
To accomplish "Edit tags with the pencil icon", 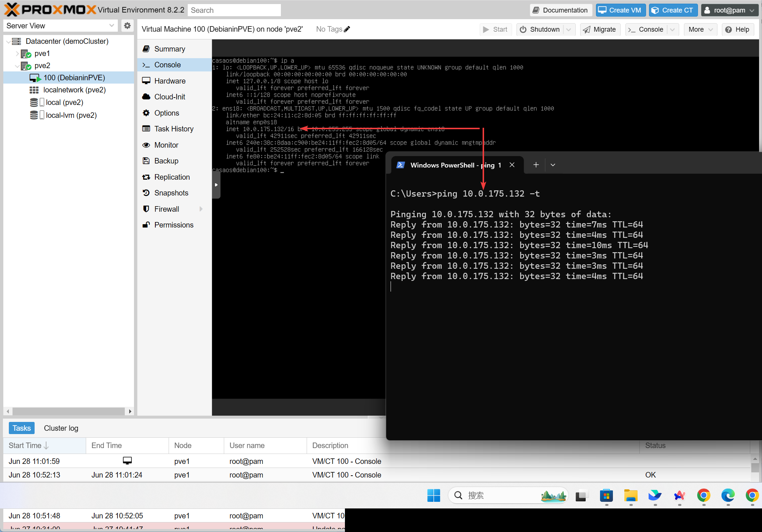I will tap(347, 29).
